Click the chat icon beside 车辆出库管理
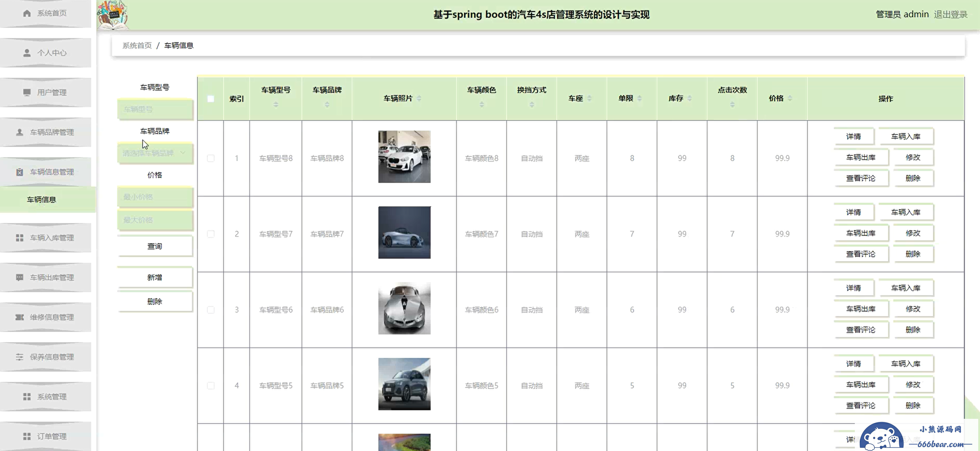Screen dimensions: 980x451 [20, 277]
